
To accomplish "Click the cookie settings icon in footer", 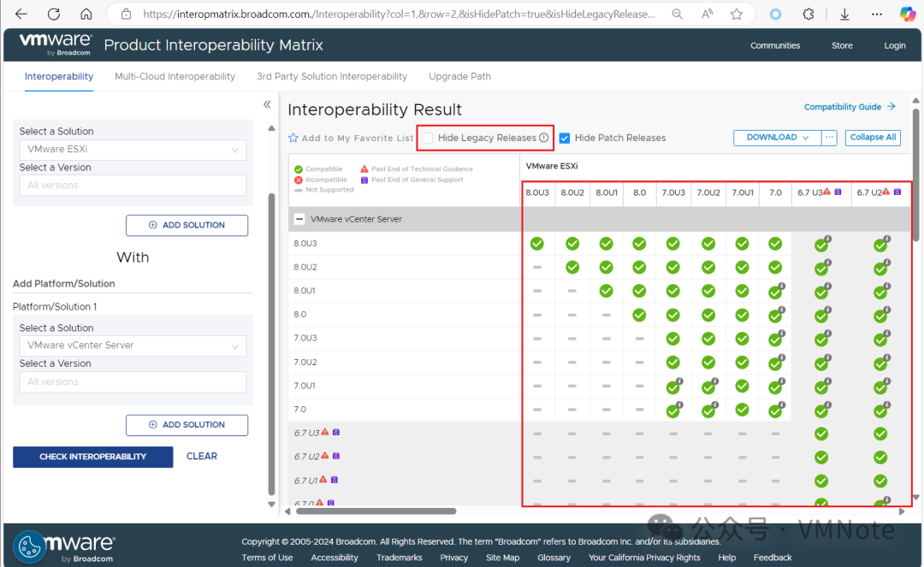I will coord(29,547).
